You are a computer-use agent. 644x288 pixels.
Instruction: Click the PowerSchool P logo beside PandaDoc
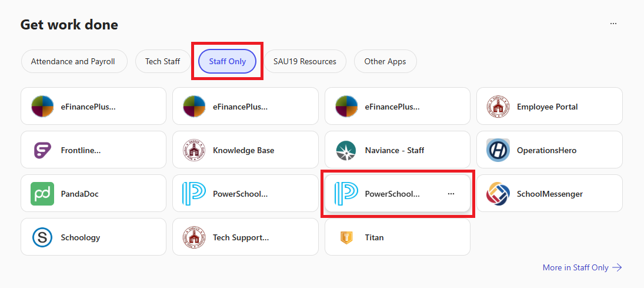coord(194,194)
